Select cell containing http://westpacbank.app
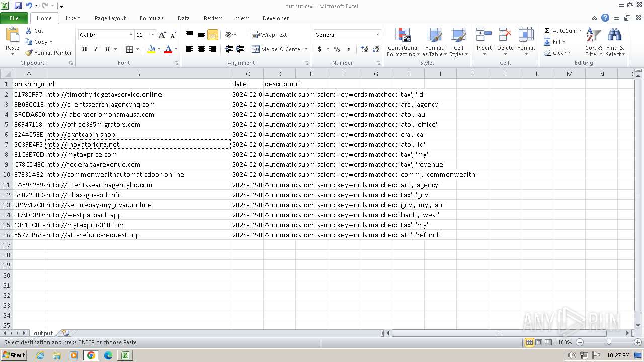 pos(138,215)
